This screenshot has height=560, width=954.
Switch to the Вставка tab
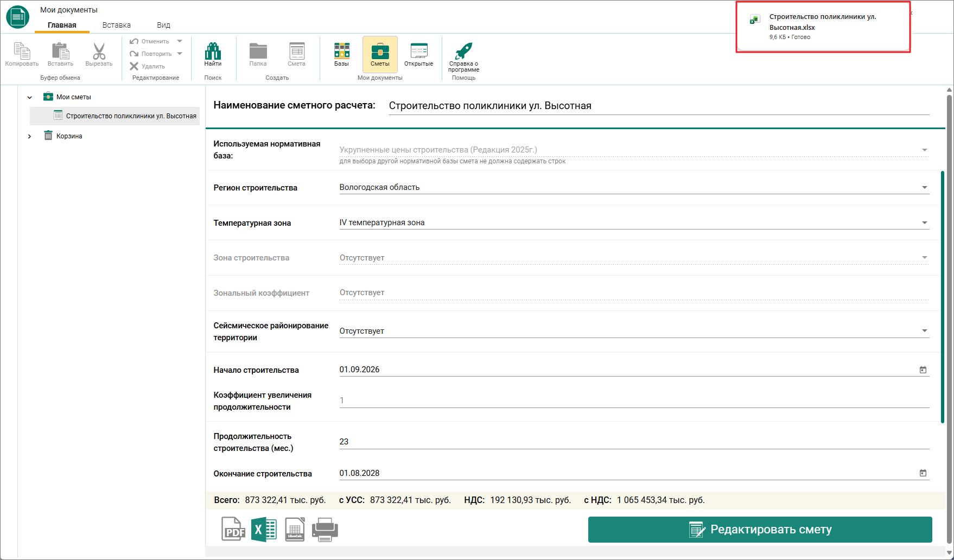click(117, 25)
